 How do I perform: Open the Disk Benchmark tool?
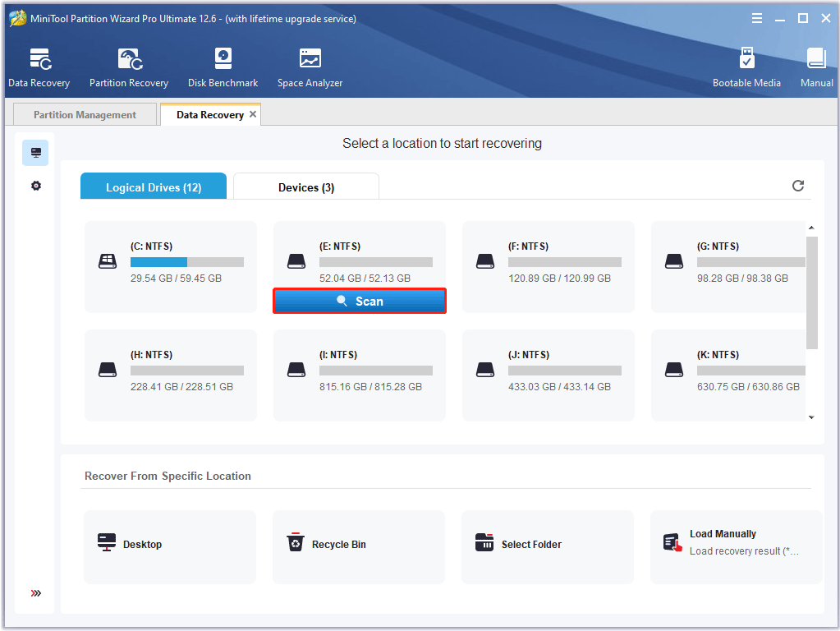click(223, 67)
